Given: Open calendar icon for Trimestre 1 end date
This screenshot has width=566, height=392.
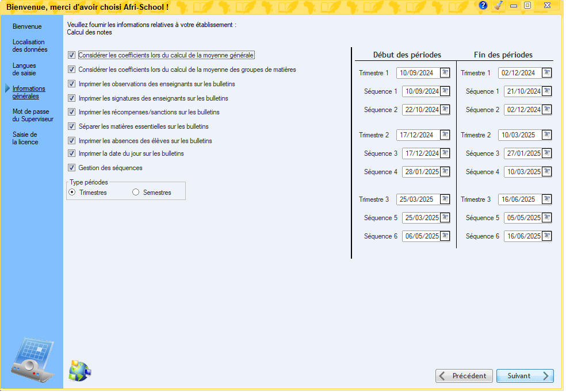Looking at the screenshot, I should coord(548,73).
